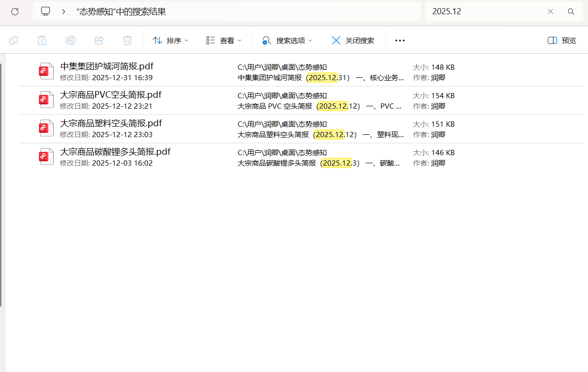Open the 搜索选项 dropdown
Screen dimensions: 588x372
287,40
